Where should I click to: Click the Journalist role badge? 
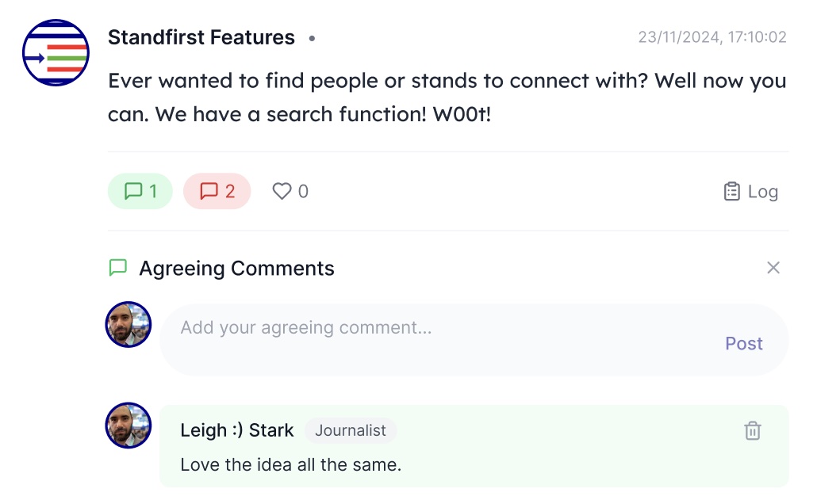coord(350,430)
